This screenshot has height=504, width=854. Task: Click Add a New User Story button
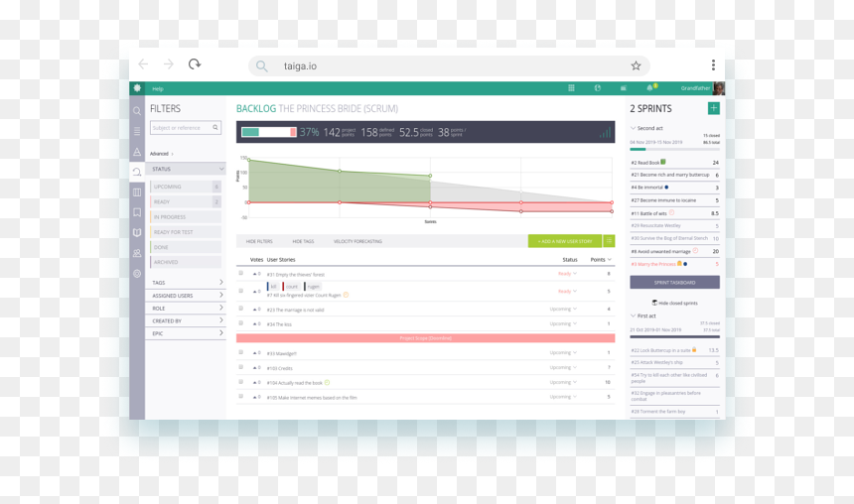pyautogui.click(x=565, y=241)
